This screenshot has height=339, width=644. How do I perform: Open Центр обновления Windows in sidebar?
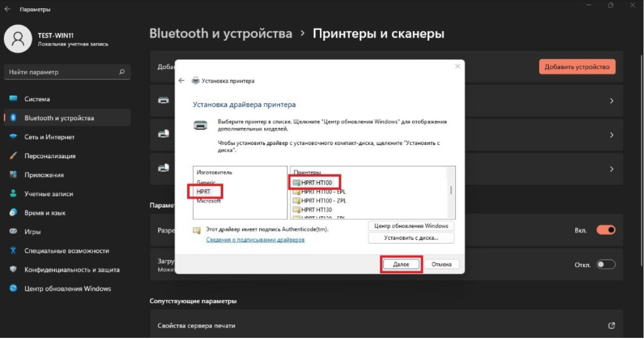pos(67,289)
